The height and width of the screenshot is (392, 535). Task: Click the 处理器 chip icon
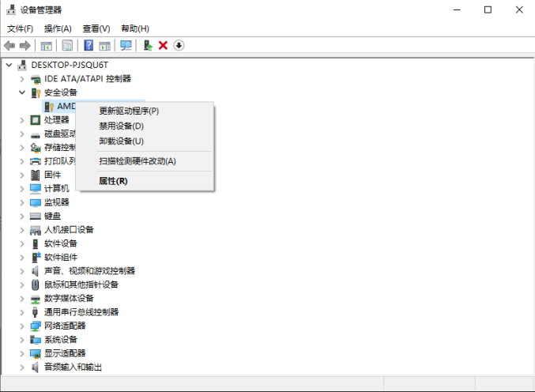point(35,120)
